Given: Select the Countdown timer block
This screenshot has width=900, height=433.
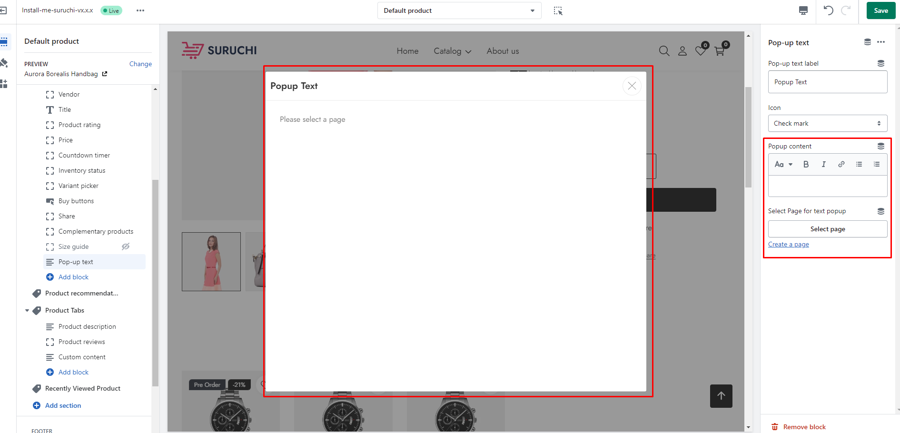Looking at the screenshot, I should pyautogui.click(x=84, y=156).
